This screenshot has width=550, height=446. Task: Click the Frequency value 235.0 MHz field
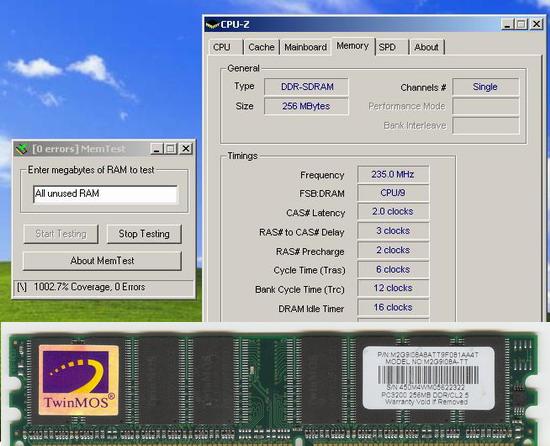click(393, 174)
